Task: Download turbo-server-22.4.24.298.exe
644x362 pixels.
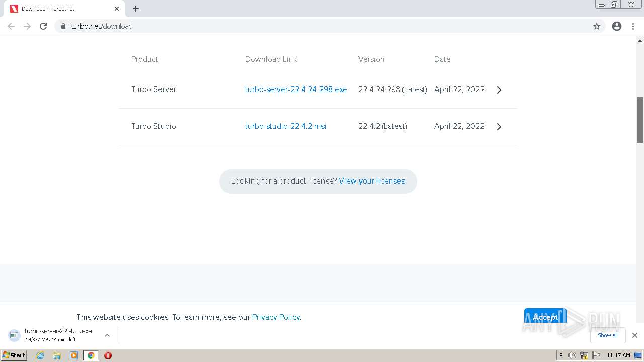Action: [296, 89]
